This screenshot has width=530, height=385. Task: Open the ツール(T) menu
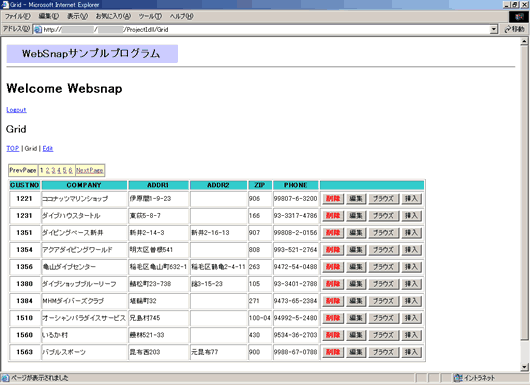pos(150,16)
